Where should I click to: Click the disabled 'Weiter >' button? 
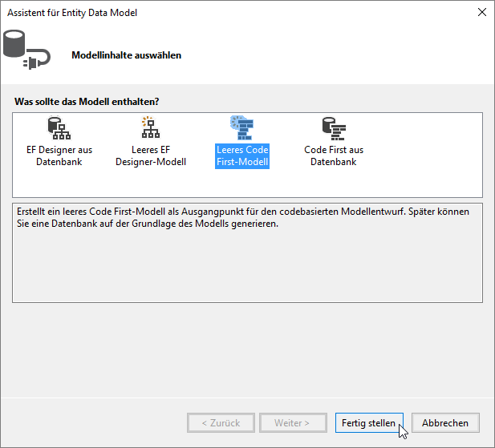pyautogui.click(x=293, y=422)
